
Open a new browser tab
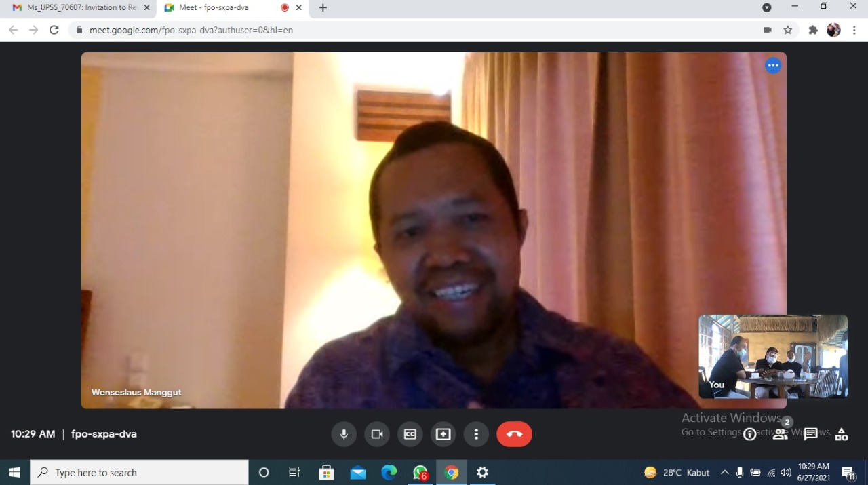pyautogui.click(x=323, y=7)
